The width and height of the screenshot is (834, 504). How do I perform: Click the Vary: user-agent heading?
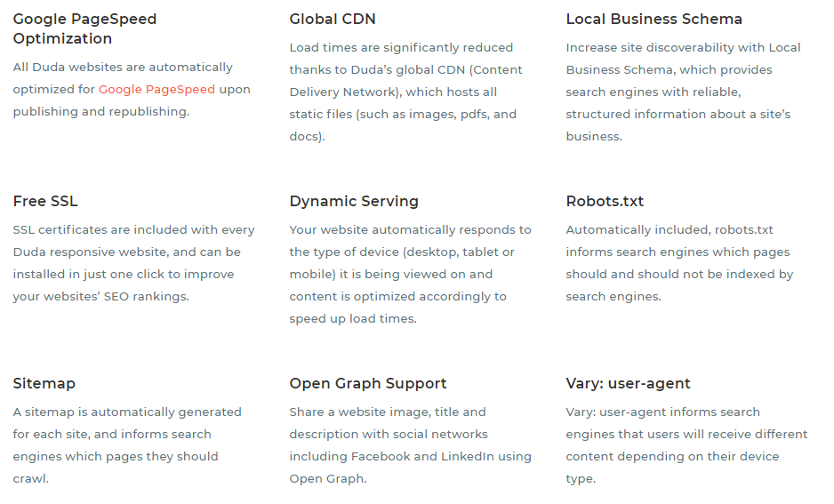628,384
